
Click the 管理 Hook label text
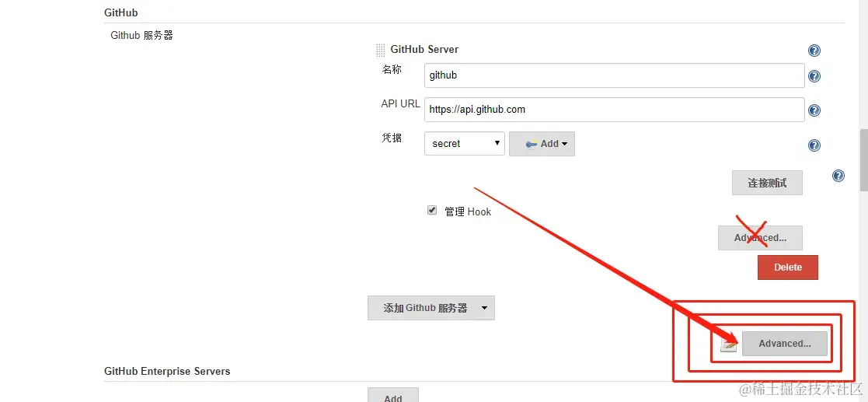[x=468, y=211]
